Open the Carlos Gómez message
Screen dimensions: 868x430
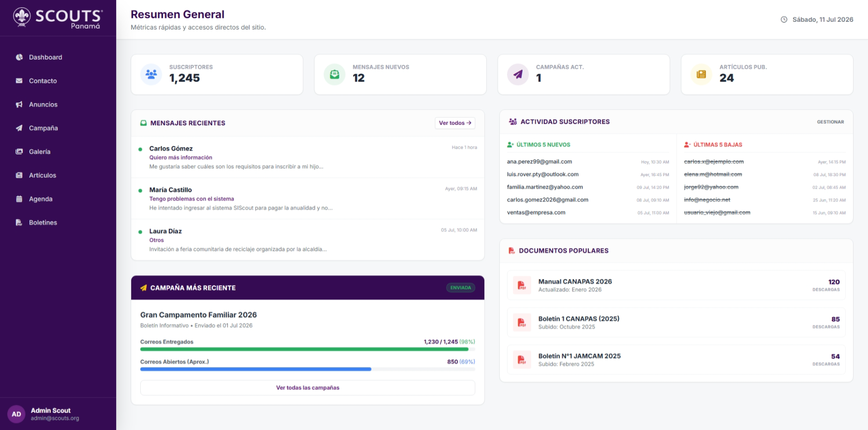tap(308, 157)
